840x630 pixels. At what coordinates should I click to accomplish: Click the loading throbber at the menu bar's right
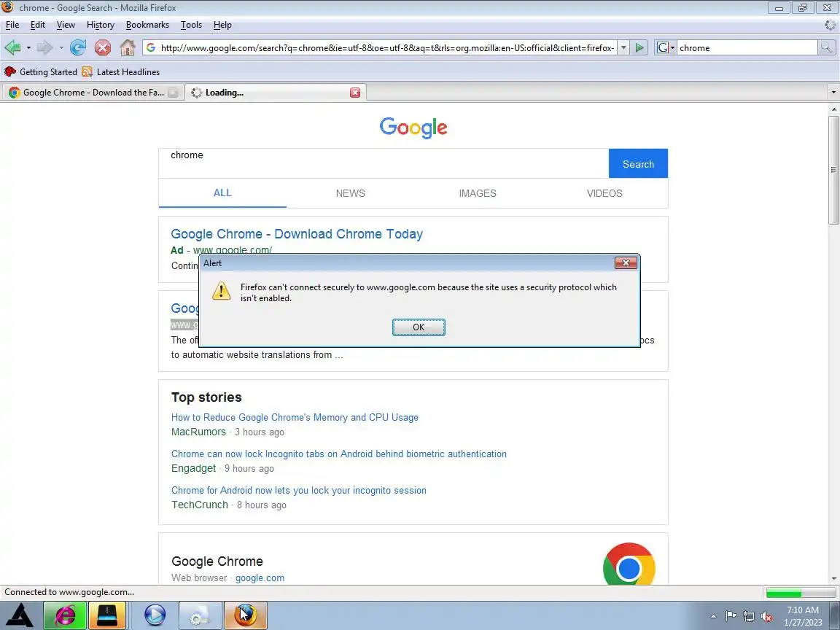pyautogui.click(x=831, y=25)
